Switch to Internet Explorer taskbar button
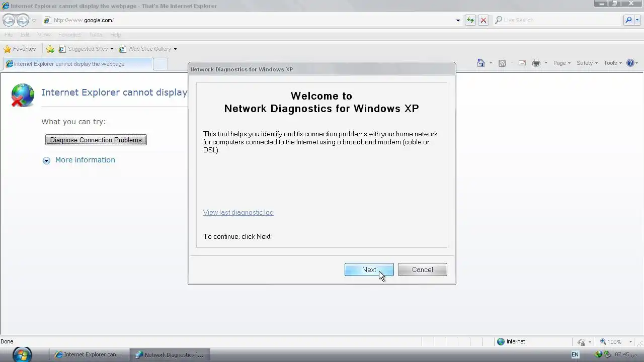The height and width of the screenshot is (362, 644). pyautogui.click(x=89, y=354)
